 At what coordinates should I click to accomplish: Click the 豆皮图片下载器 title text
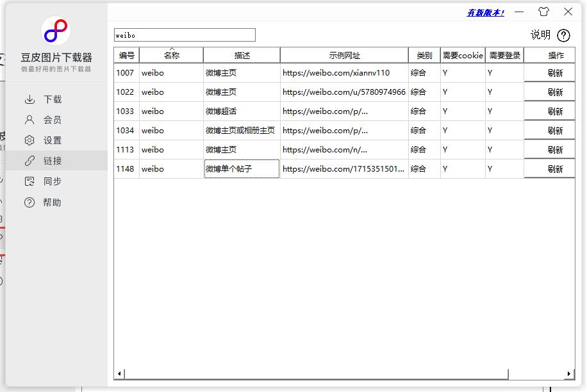(x=56, y=58)
